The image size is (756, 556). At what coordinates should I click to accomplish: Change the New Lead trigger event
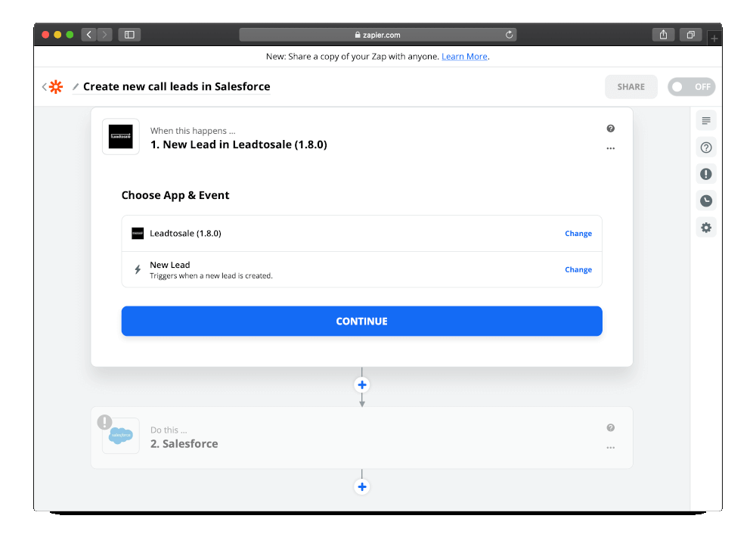pos(578,269)
